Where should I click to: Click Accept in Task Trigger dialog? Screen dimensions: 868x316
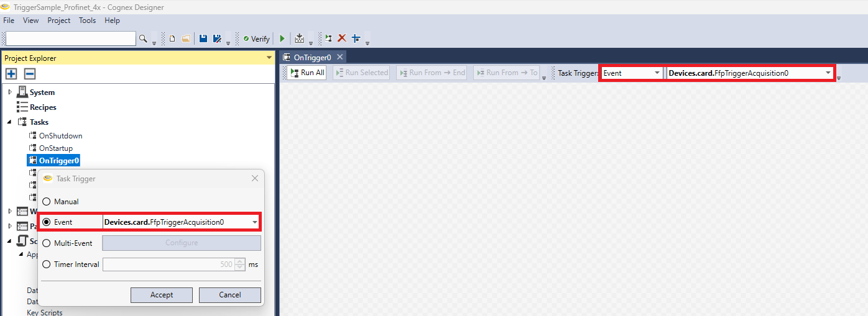162,295
